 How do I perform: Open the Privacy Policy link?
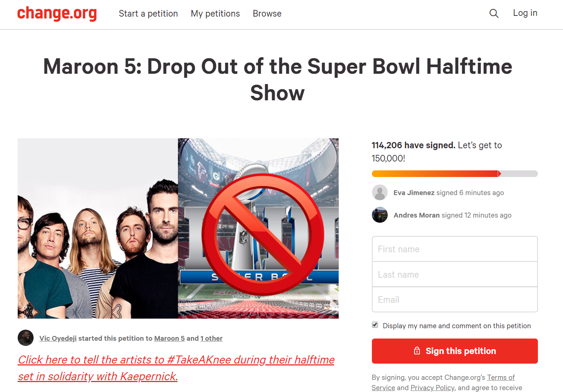click(x=432, y=388)
